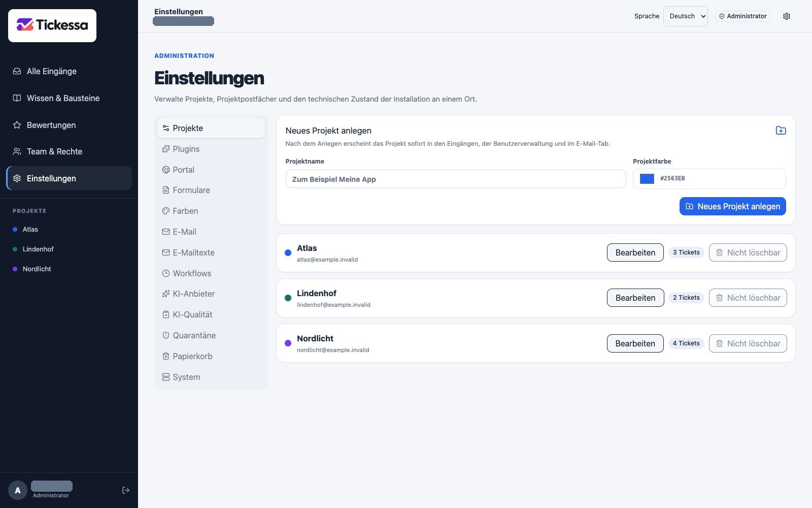Open the blue Projektfarbe color swatch

[x=647, y=179]
